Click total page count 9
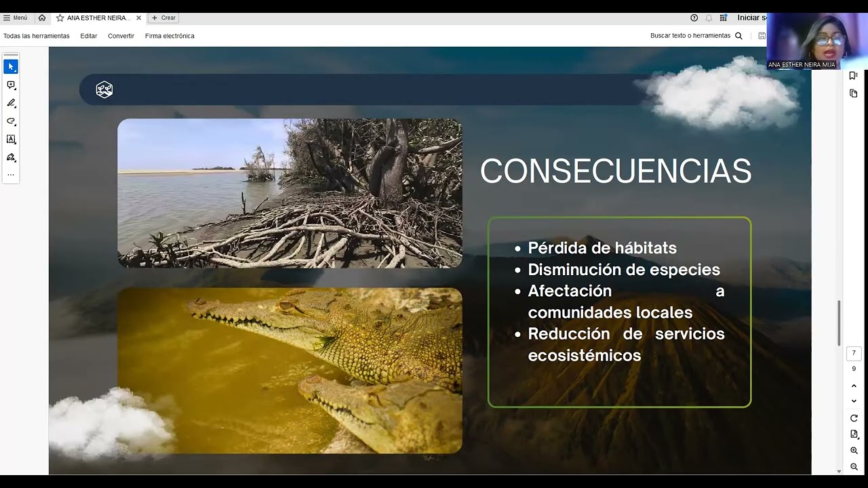Viewport: 868px width, 488px height. 854,369
